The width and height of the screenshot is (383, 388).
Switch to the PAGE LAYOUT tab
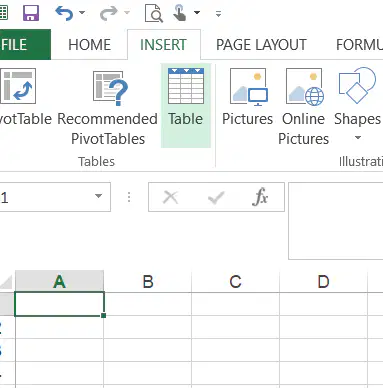[x=261, y=45]
